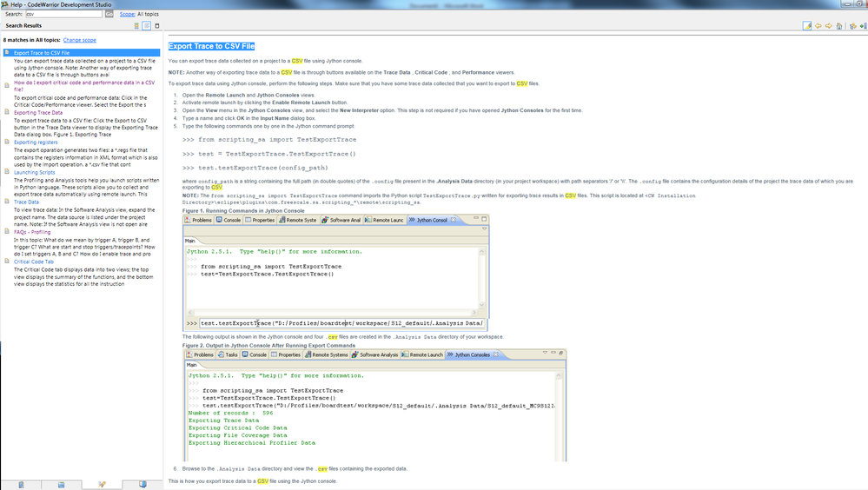This screenshot has width=868, height=490.
Task: Click document icon beside Trace Data result
Action: [x=7, y=202]
